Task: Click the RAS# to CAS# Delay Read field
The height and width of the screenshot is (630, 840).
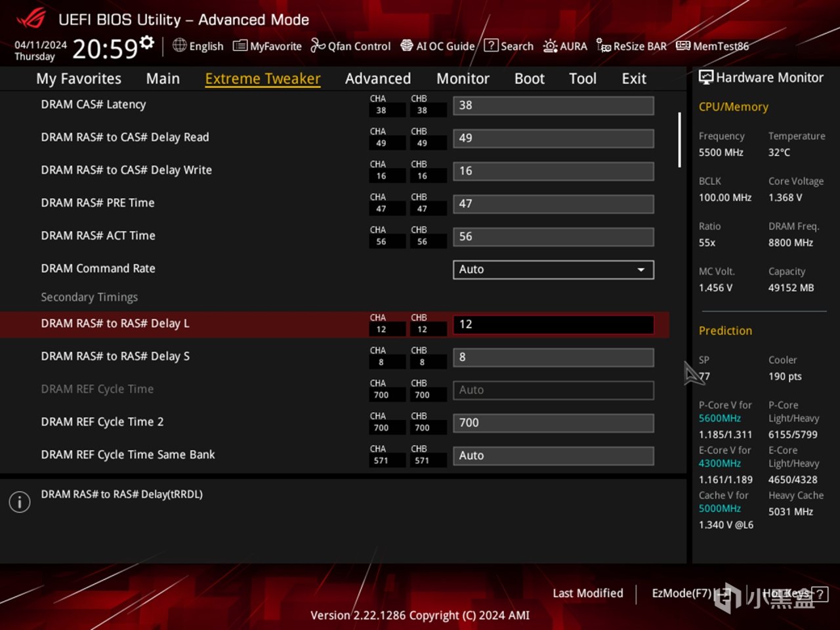Action: 553,138
